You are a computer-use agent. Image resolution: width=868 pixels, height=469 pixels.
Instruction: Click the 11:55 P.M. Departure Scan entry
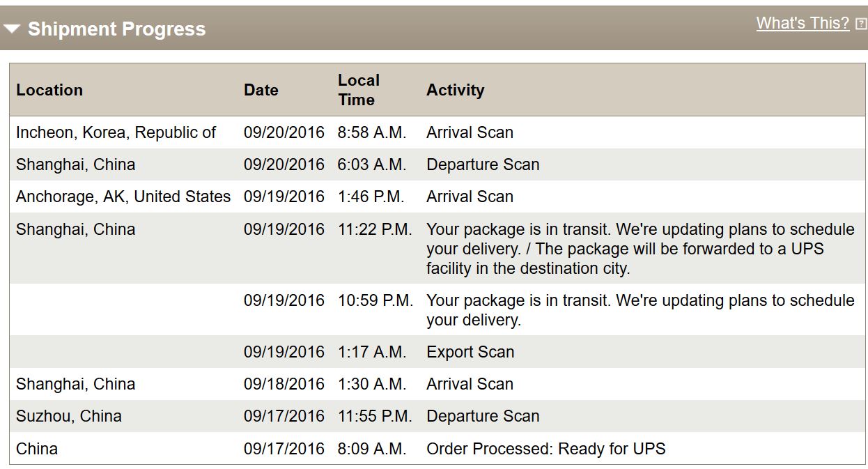(x=483, y=416)
